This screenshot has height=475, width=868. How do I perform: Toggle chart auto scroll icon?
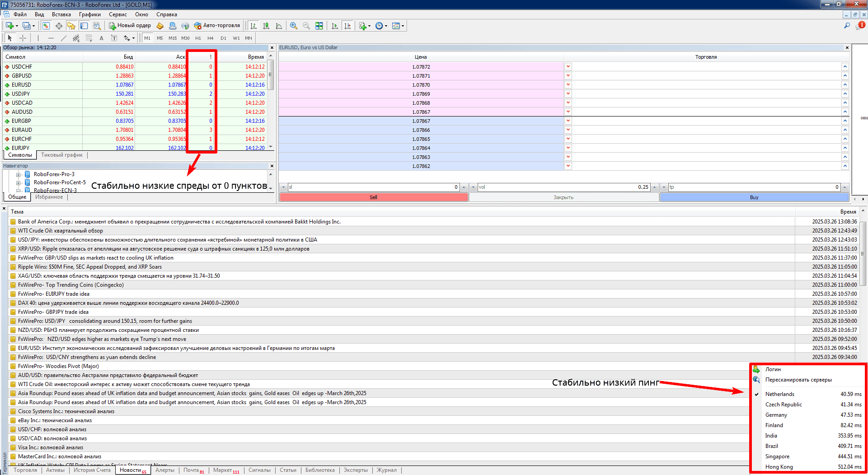(x=334, y=26)
